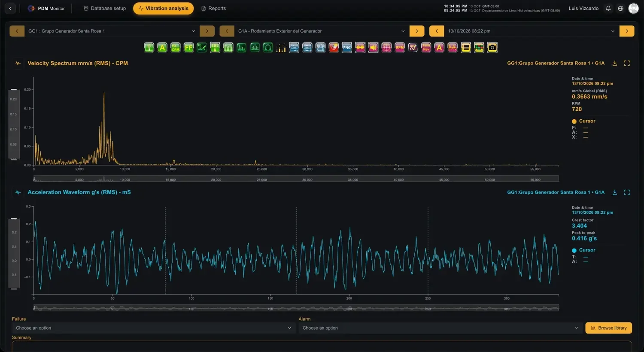Click the green FF toolbar icon
The height and width of the screenshot is (352, 644).
click(x=189, y=48)
